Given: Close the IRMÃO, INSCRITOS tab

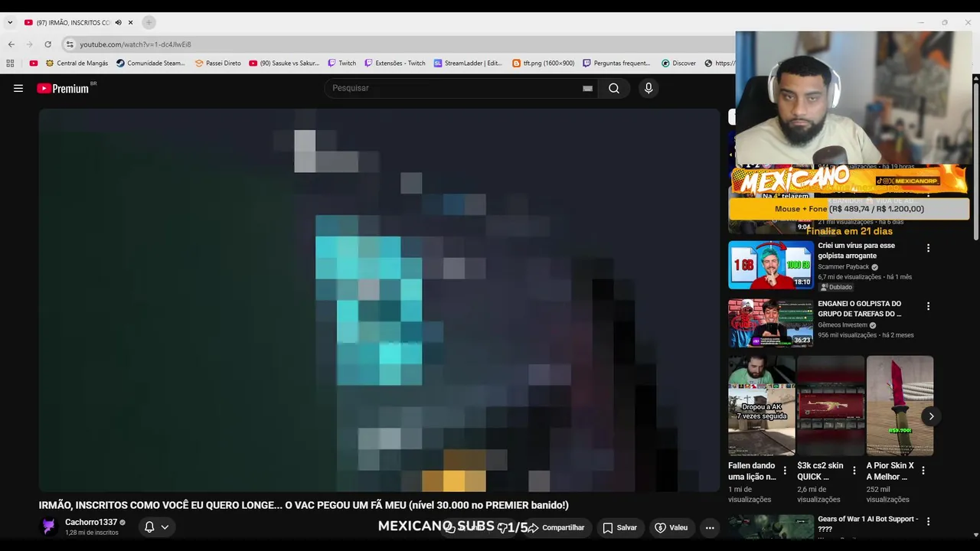Looking at the screenshot, I should pyautogui.click(x=130, y=22).
